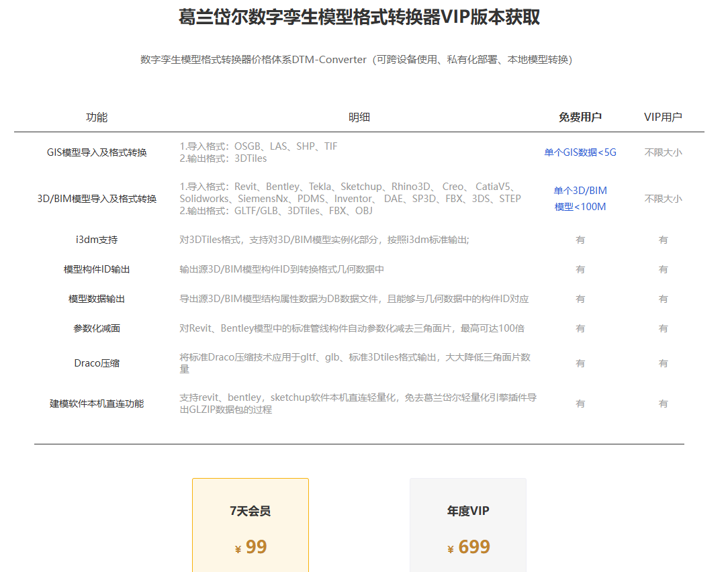The image size is (728, 572).
Task: Click the GIS模型导入及格式转换 row label
Action: [x=97, y=152]
